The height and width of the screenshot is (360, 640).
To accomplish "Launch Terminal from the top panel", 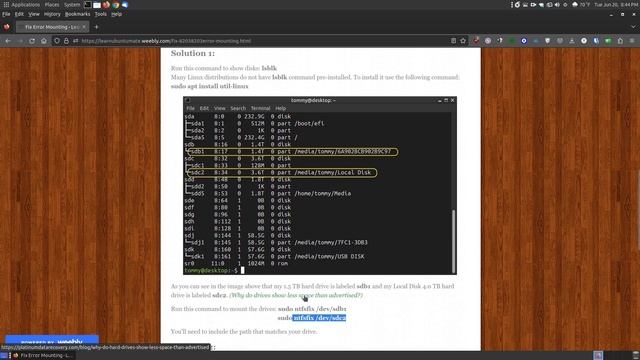I will coord(88,4).
